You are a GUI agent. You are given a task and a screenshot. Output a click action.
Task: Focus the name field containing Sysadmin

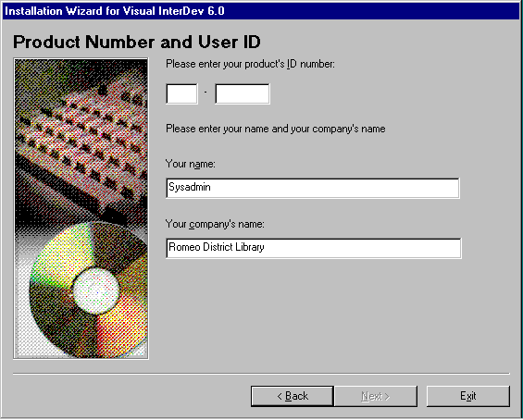(313, 188)
